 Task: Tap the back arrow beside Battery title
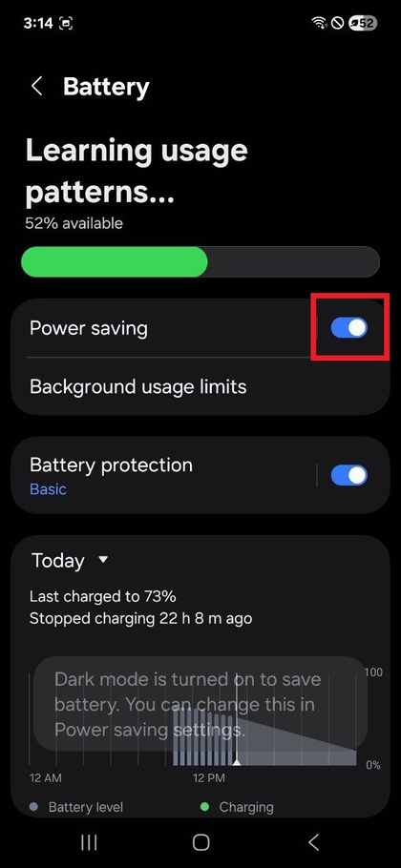36,87
